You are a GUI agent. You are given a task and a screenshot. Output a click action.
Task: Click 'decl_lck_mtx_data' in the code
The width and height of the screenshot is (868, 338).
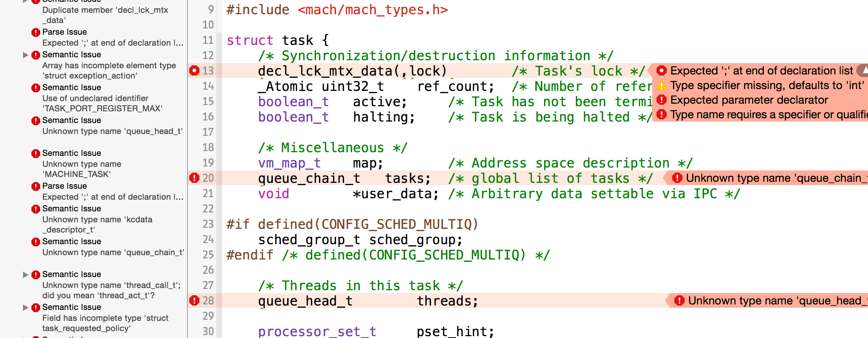pos(325,71)
